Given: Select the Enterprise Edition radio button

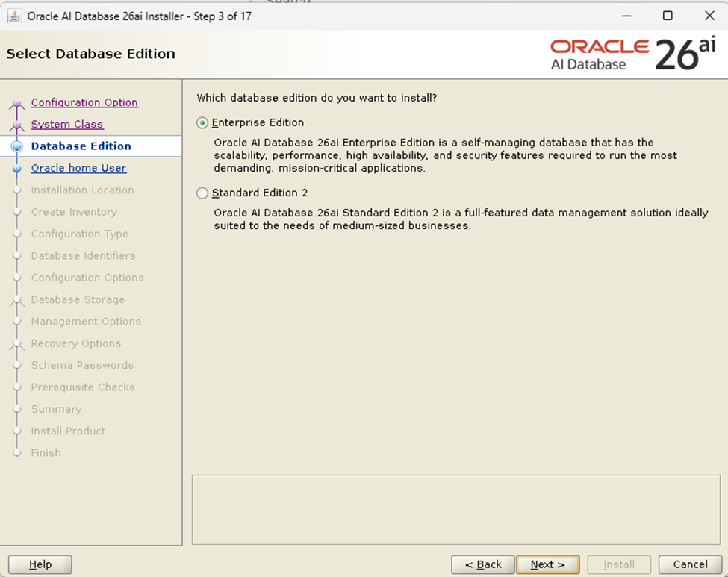Looking at the screenshot, I should pos(202,123).
